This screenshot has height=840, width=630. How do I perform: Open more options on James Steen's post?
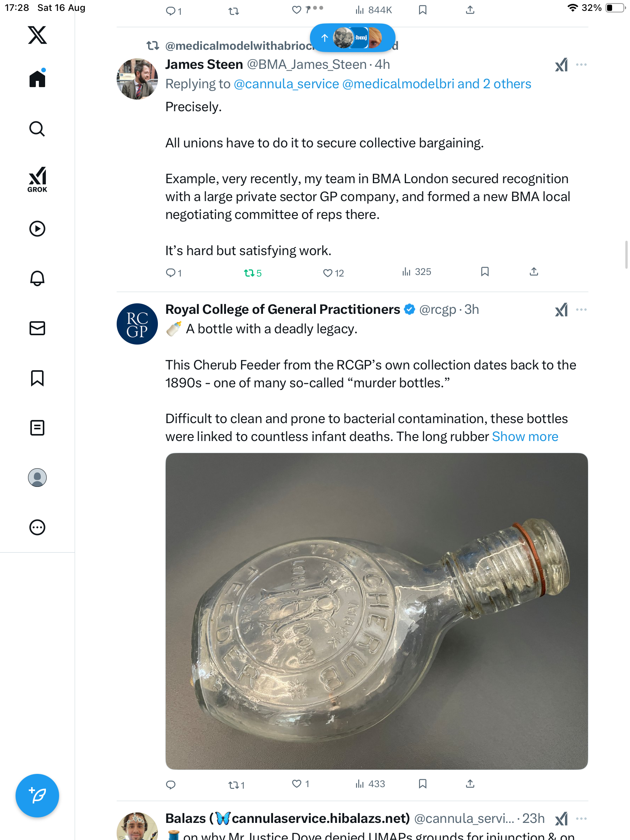pos(581,65)
